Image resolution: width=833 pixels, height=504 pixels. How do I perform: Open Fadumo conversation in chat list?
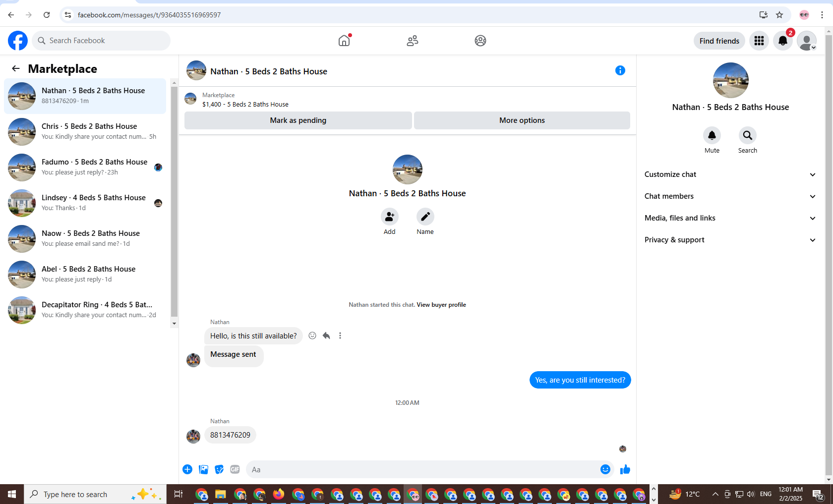[x=85, y=168]
